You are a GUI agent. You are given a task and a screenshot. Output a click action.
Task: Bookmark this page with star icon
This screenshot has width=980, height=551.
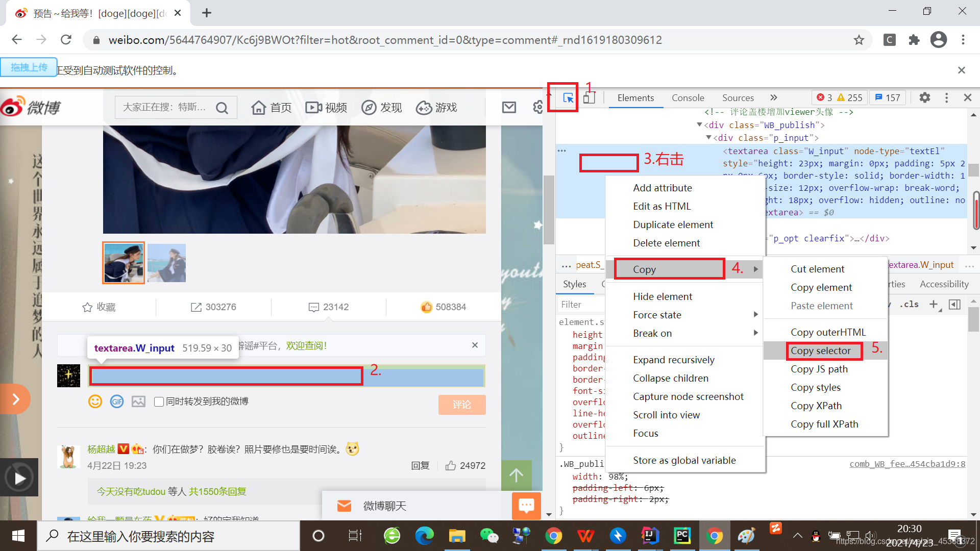859,40
